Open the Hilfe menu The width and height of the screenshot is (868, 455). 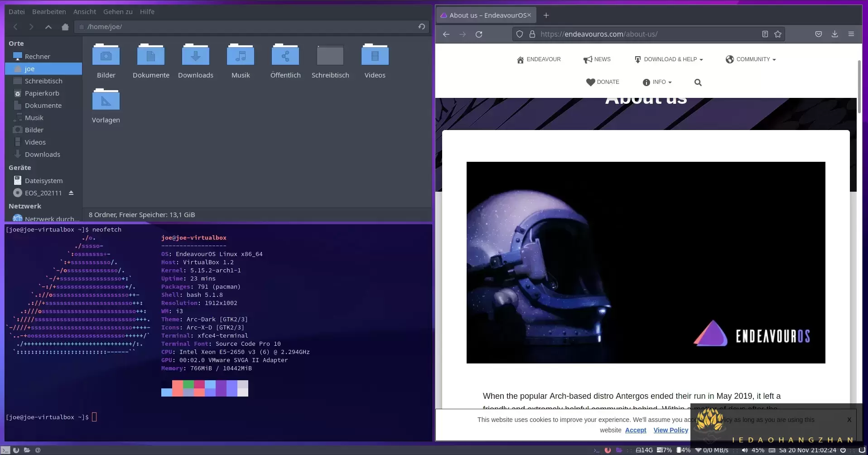[147, 12]
